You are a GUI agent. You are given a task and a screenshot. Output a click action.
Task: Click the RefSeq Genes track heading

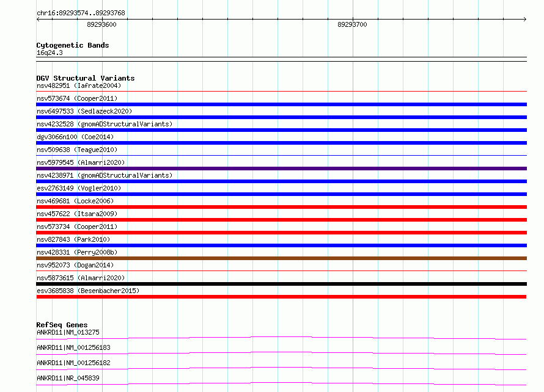point(62,325)
